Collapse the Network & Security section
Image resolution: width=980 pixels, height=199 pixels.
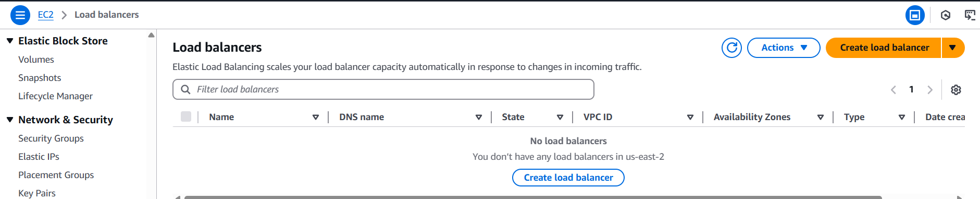pos(10,120)
